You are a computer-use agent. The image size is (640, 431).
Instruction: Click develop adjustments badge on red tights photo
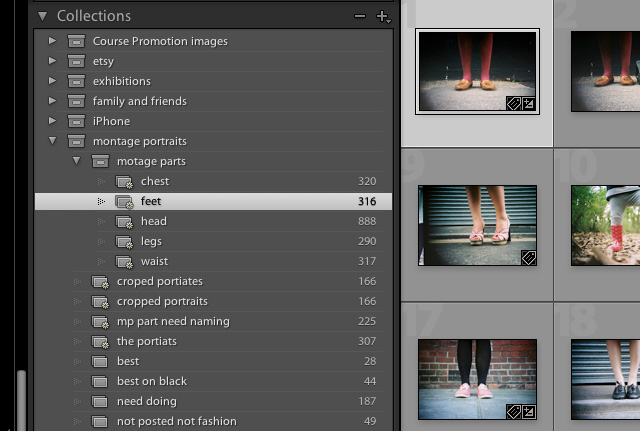point(528,104)
